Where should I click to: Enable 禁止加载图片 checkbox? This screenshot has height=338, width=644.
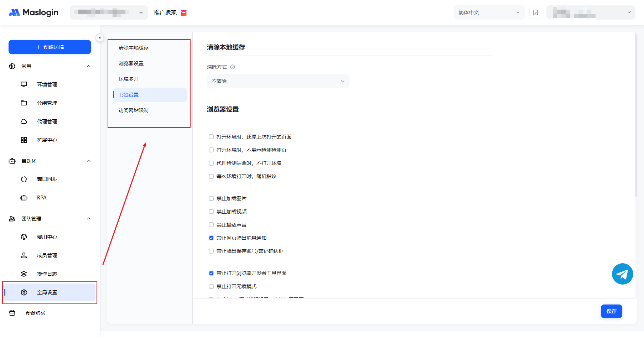pos(211,198)
